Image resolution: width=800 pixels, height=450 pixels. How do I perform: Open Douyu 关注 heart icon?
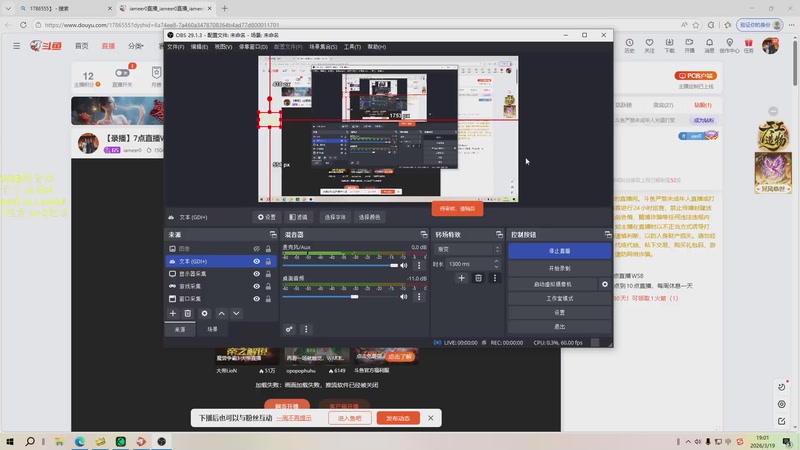tap(649, 45)
